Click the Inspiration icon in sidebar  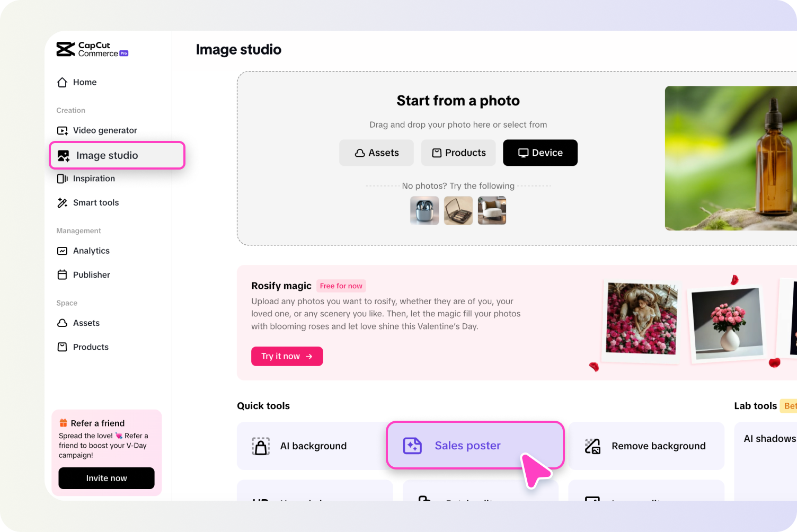[x=63, y=179]
